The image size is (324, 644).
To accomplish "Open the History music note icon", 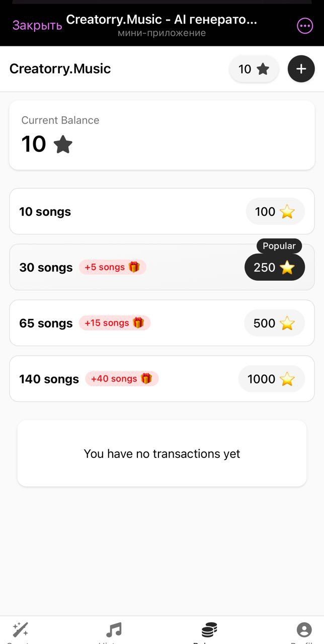I will pyautogui.click(x=115, y=629).
